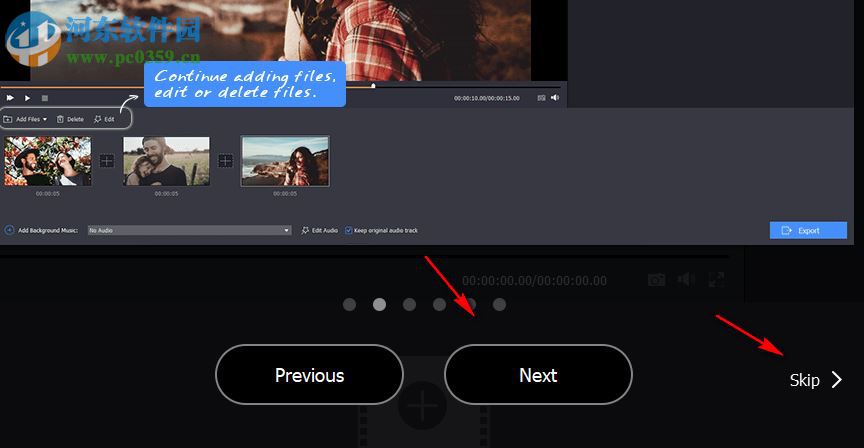This screenshot has height=448, width=864.
Task: Click transition icon after first clip
Action: 106,160
